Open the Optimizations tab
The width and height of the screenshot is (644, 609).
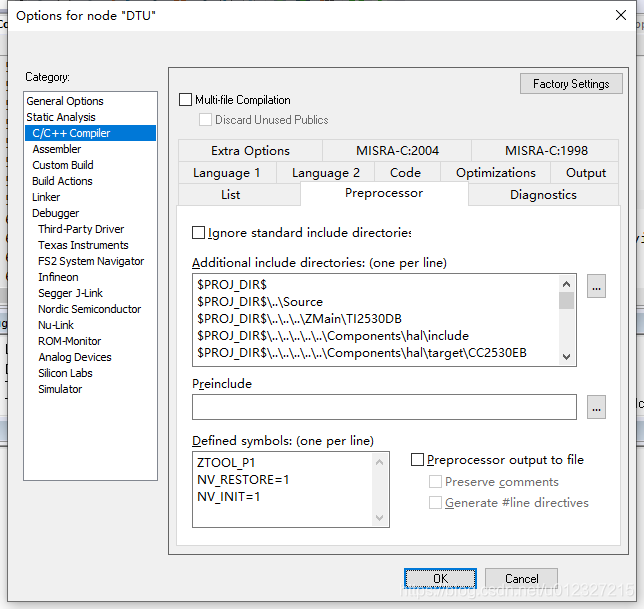[x=496, y=173]
